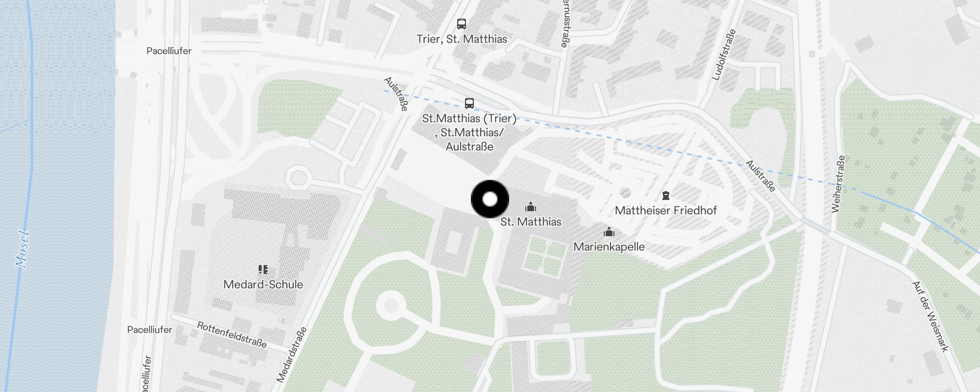Click the St.Matthias Aulstraße bus stop icon

tap(469, 103)
